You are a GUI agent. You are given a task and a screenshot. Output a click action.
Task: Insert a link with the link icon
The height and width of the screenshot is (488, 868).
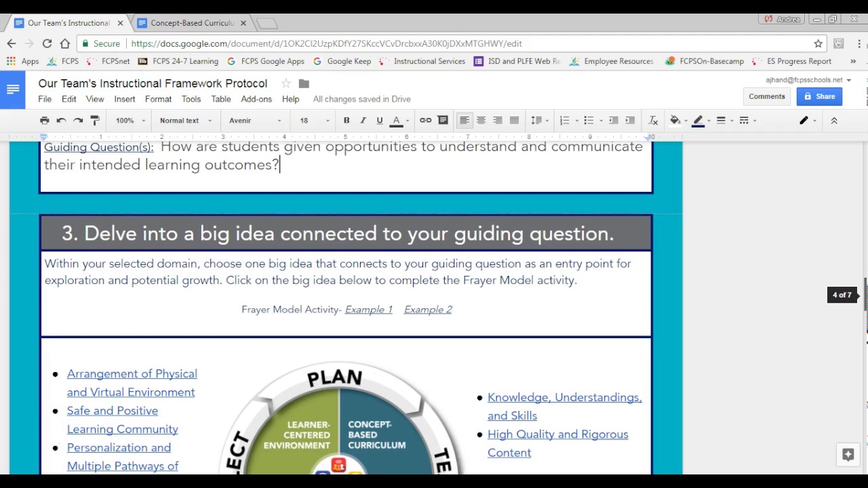click(425, 121)
